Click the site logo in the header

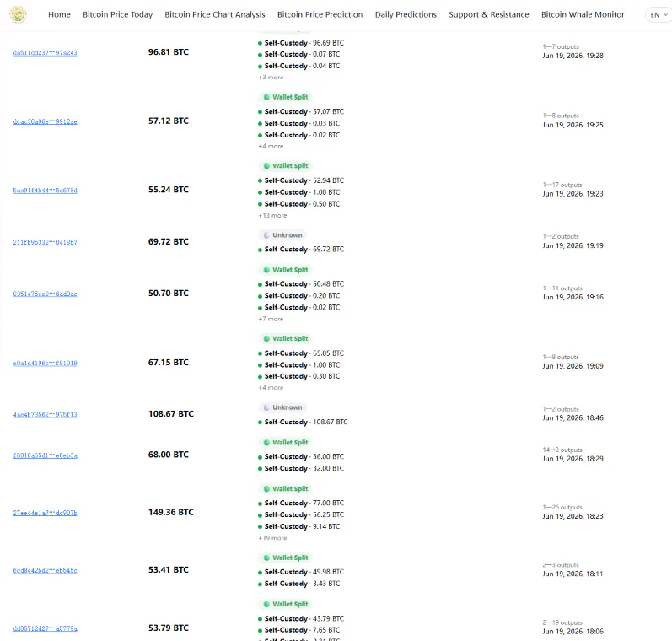tap(18, 14)
